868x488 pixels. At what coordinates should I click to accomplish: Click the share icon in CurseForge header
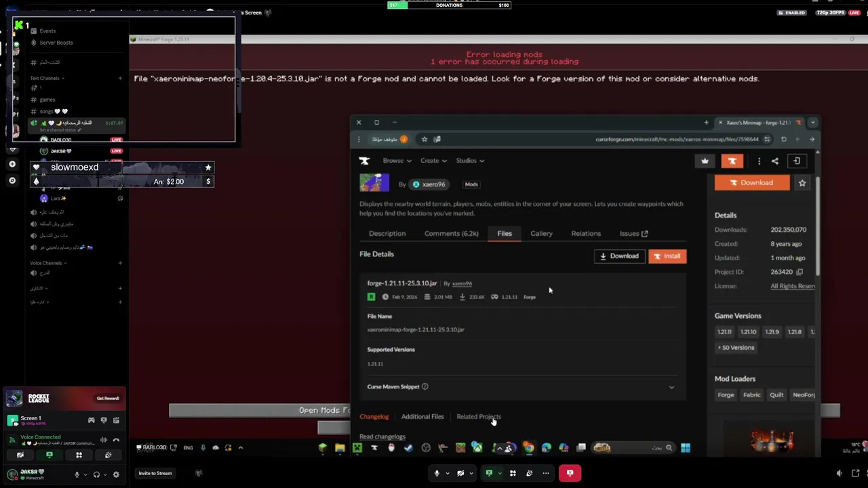[x=774, y=161]
